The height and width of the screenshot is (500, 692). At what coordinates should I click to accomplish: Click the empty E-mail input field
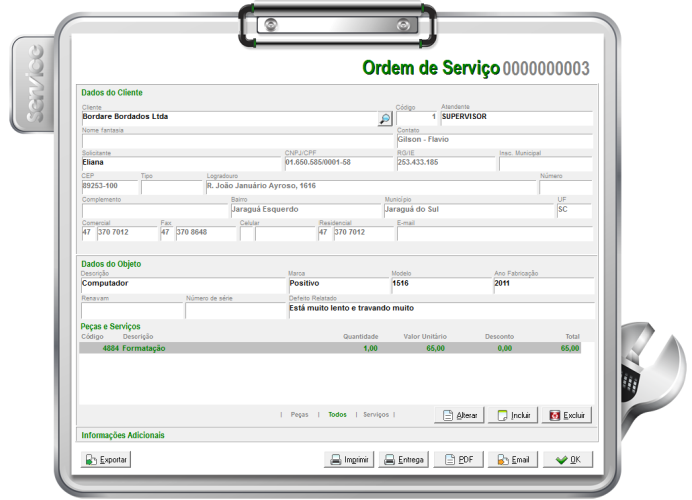(x=493, y=234)
